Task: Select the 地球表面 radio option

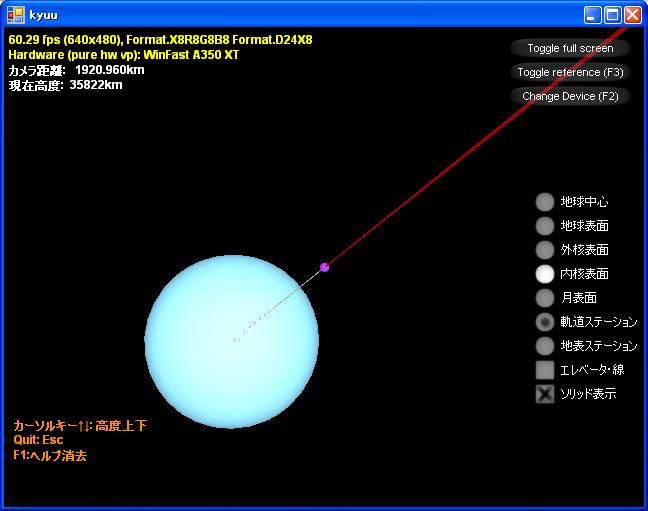Action: coord(544,226)
